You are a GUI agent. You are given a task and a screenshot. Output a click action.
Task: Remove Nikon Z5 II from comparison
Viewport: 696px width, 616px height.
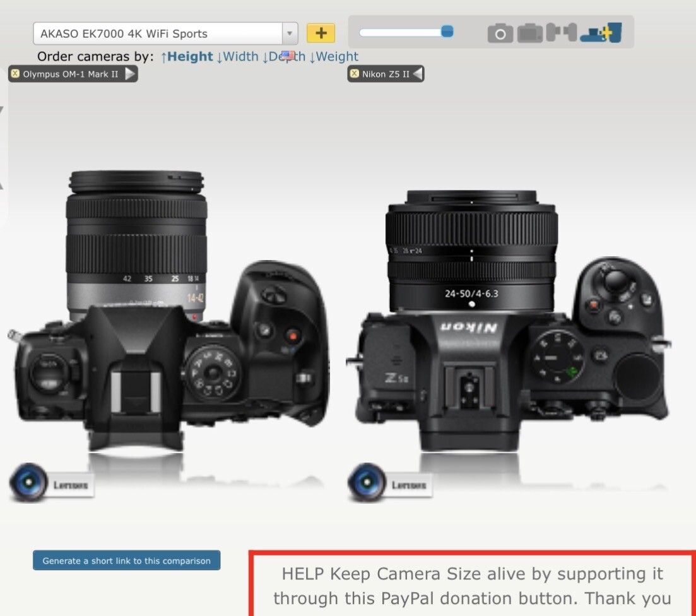coord(354,73)
